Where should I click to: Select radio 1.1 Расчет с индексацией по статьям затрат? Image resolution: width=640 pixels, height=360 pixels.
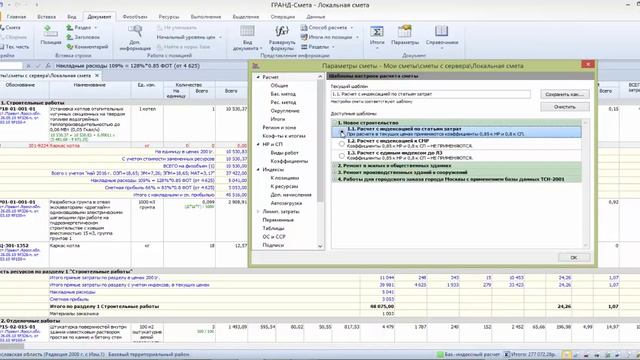tap(342, 132)
